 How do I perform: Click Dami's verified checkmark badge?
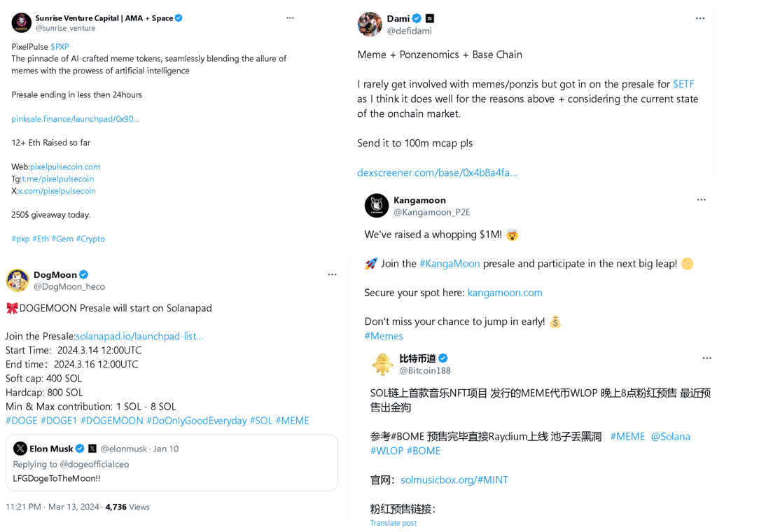[x=417, y=18]
